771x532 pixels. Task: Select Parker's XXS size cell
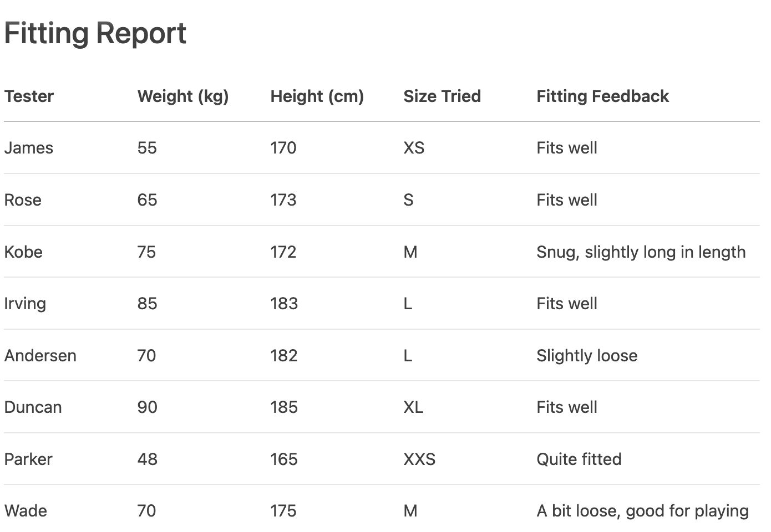(419, 459)
